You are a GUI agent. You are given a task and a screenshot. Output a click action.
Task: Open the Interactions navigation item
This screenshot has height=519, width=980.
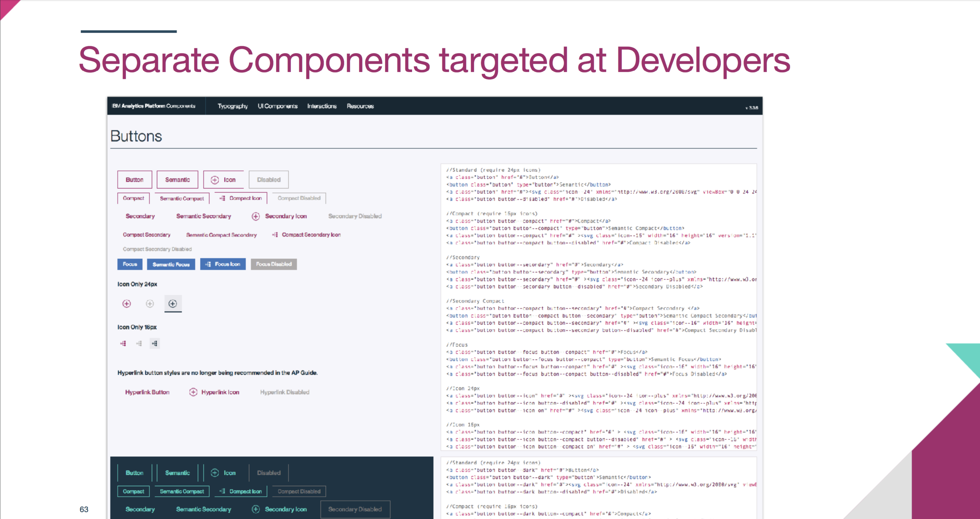(x=321, y=106)
